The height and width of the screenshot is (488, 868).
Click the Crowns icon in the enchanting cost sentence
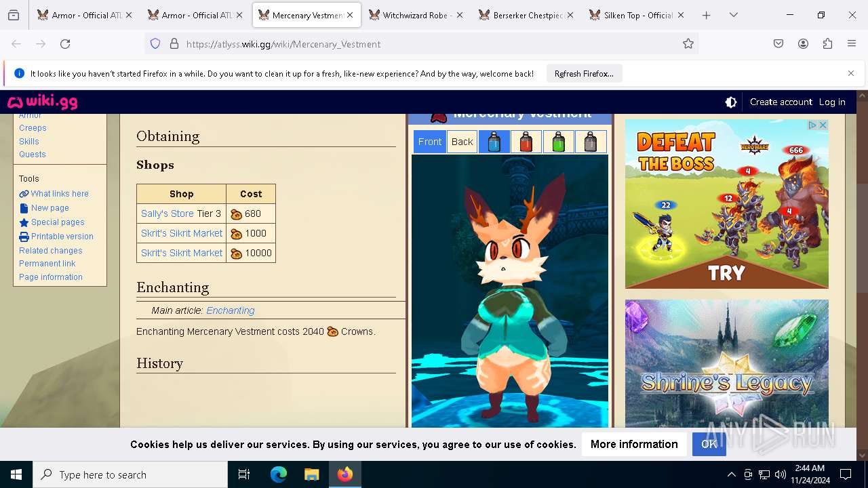tap(332, 331)
